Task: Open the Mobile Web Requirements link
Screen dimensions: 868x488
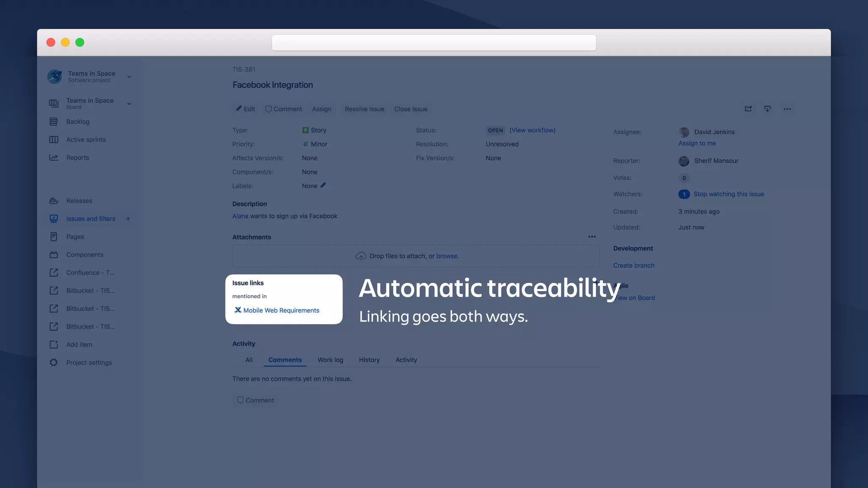Action: click(281, 311)
